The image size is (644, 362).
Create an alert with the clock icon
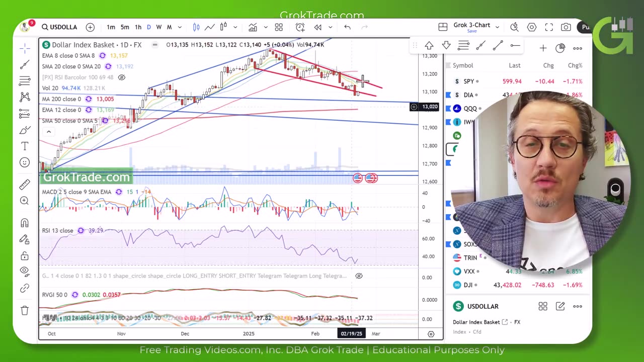300,27
